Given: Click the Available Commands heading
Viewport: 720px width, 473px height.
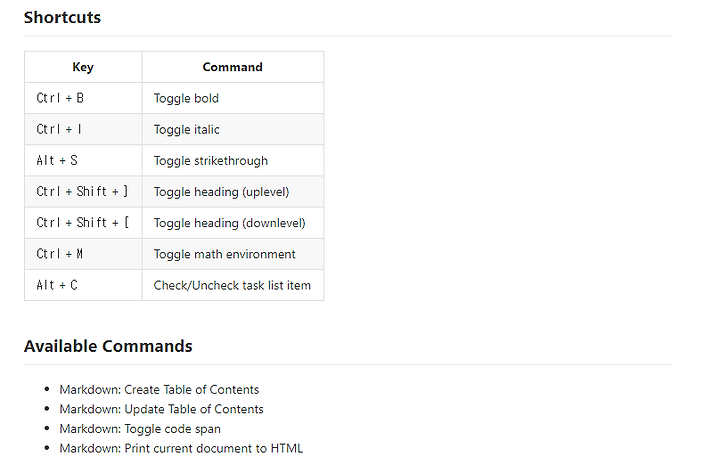Looking at the screenshot, I should [x=108, y=346].
